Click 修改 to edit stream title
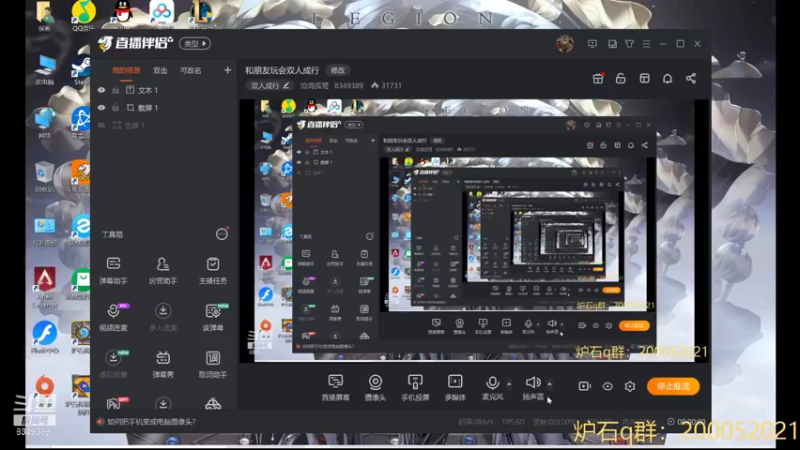The width and height of the screenshot is (800, 450). pyautogui.click(x=338, y=70)
